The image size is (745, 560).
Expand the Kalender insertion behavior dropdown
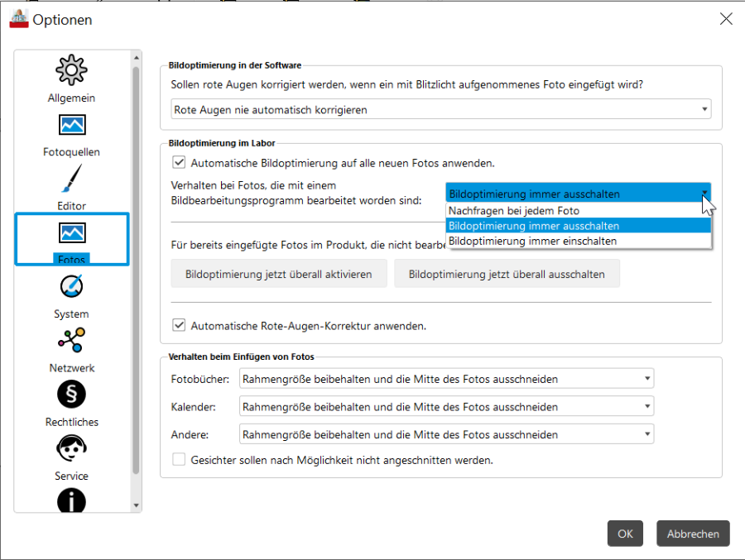pos(447,406)
